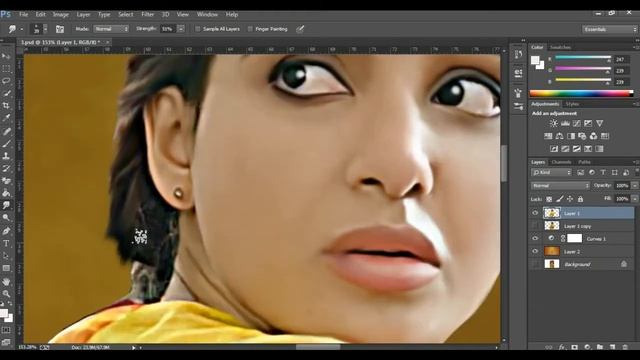
Task: Add an Exposure adjustment
Action: point(588,123)
